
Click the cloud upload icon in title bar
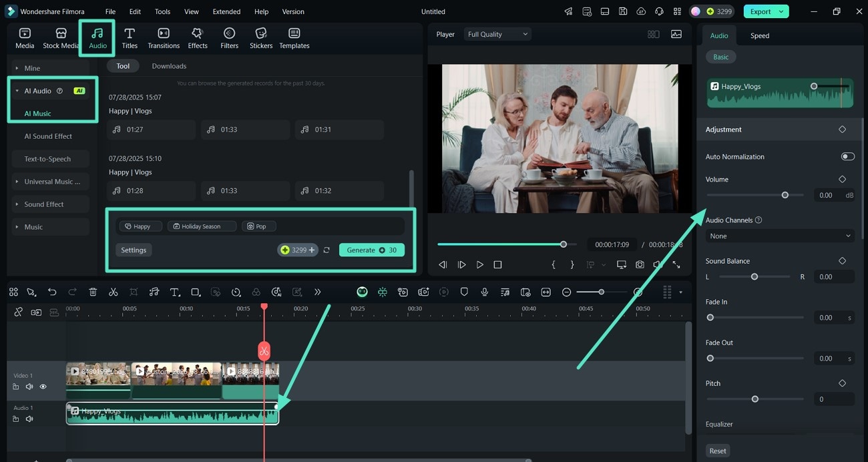(641, 11)
